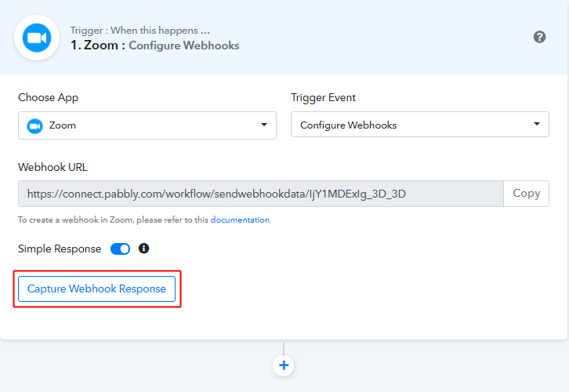Click the 'Choose App' label
Image resolution: width=569 pixels, height=392 pixels.
pyautogui.click(x=49, y=98)
